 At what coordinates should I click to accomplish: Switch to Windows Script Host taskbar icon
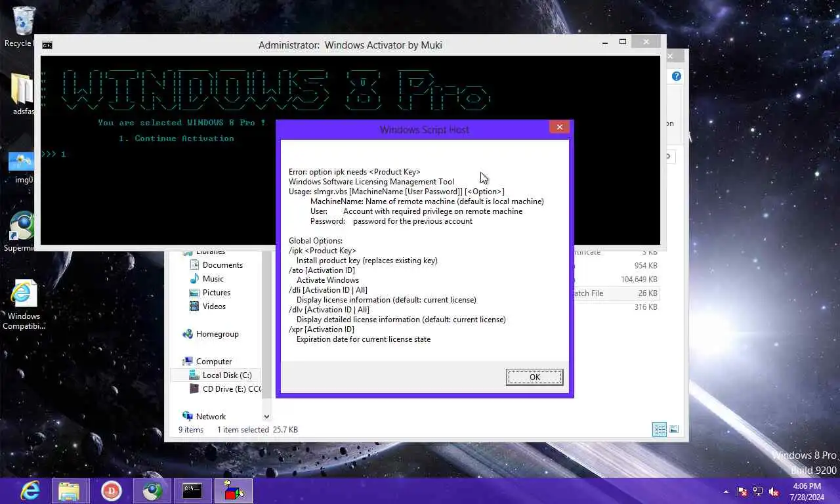(x=233, y=491)
